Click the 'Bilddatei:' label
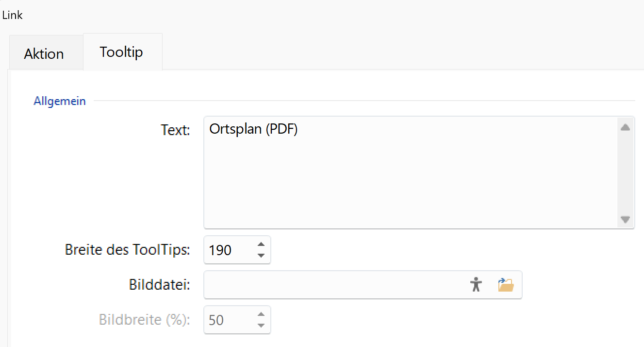 tap(159, 284)
